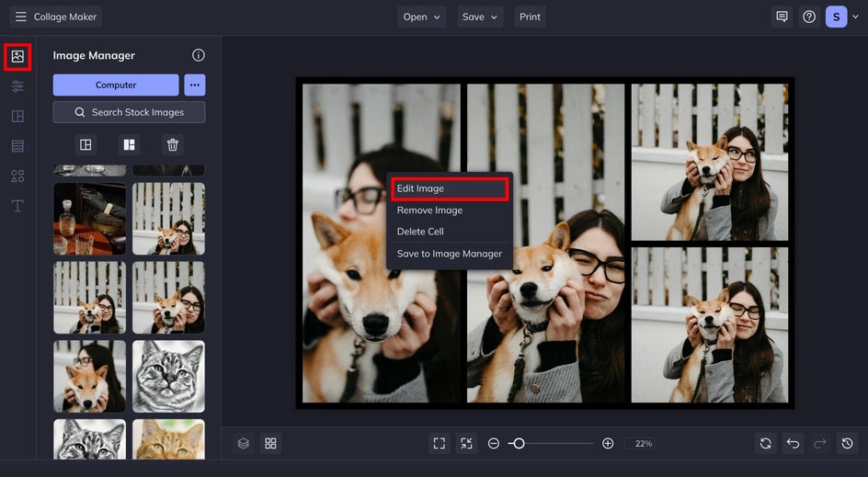Click the collapse fill screen icon
This screenshot has height=477, width=868.
(x=467, y=443)
